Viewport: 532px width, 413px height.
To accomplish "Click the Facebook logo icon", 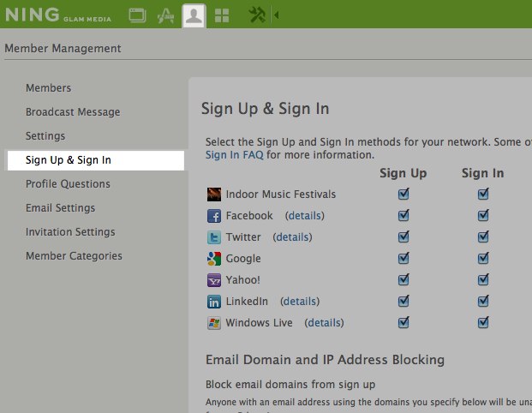I will (214, 216).
